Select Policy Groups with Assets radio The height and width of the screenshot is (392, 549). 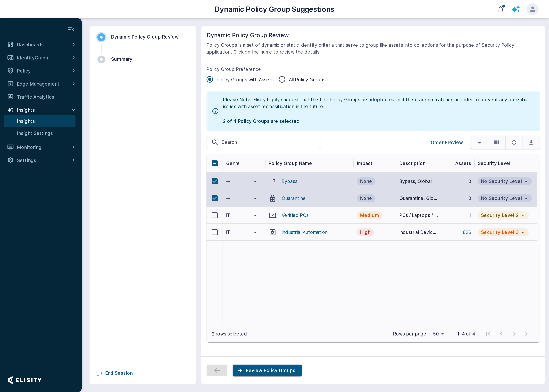coord(210,79)
